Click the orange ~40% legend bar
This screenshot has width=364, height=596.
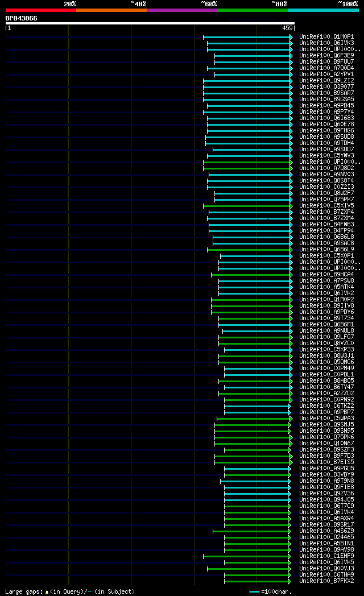(111, 10)
